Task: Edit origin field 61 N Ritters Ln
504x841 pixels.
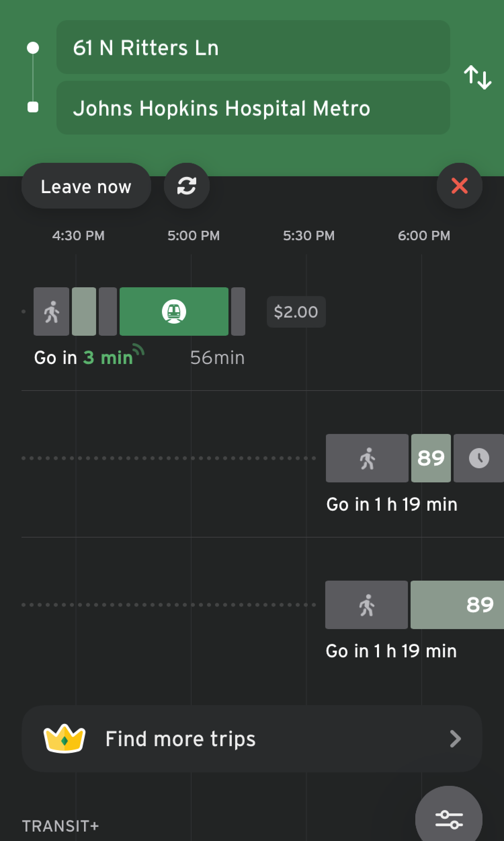Action: click(x=253, y=47)
